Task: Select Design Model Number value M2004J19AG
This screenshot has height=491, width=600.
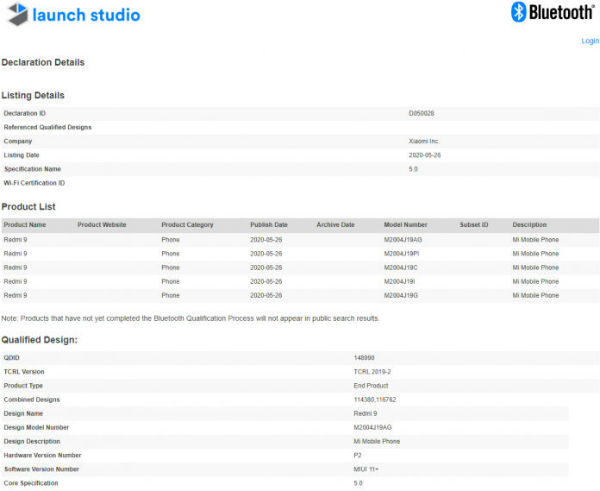Action: click(x=373, y=427)
